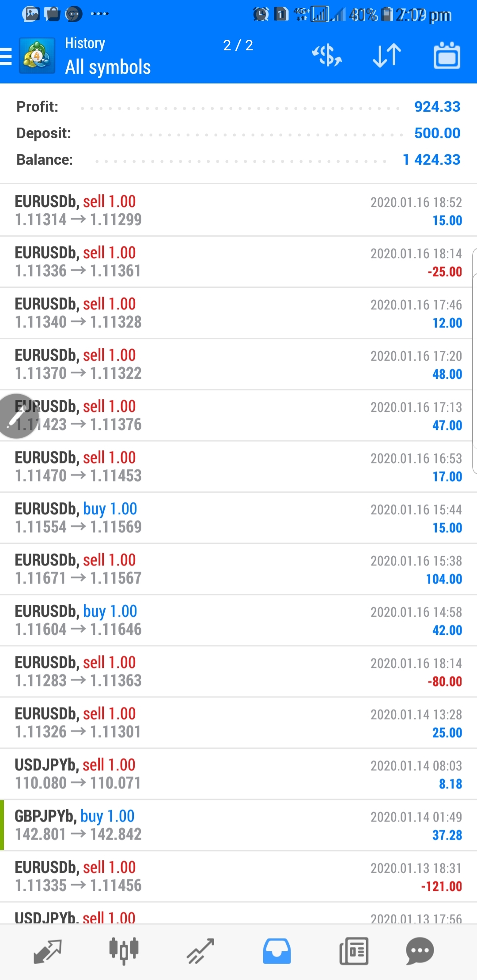Tap the MetaTrader 4 app logo

[37, 56]
